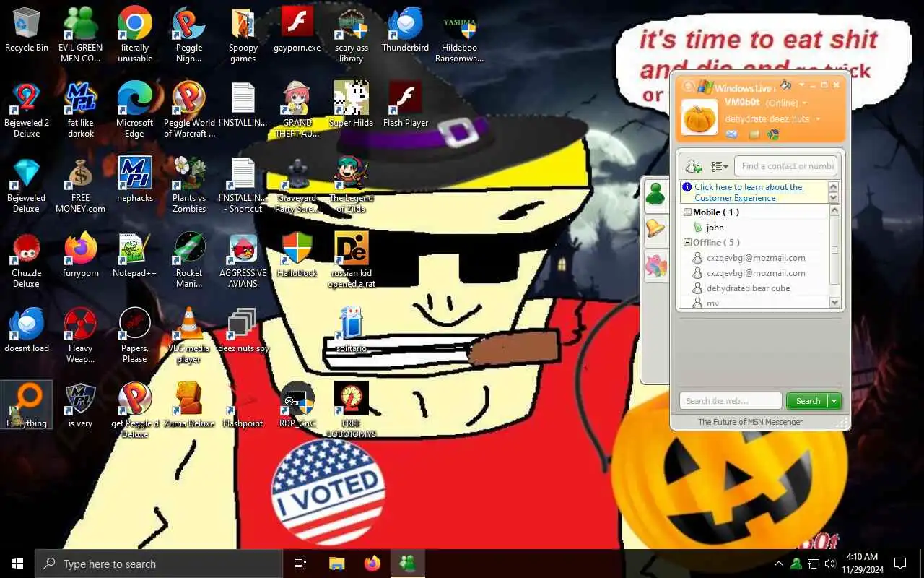Screen dimensions: 924x578
Task: Click the contact list vertical scrollbar
Action: pyautogui.click(x=835, y=256)
